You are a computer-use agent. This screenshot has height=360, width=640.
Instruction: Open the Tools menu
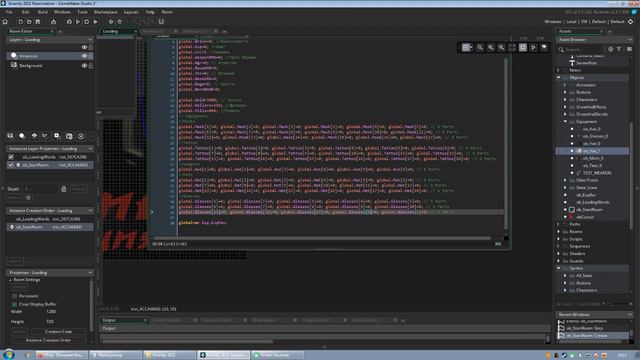[x=82, y=12]
